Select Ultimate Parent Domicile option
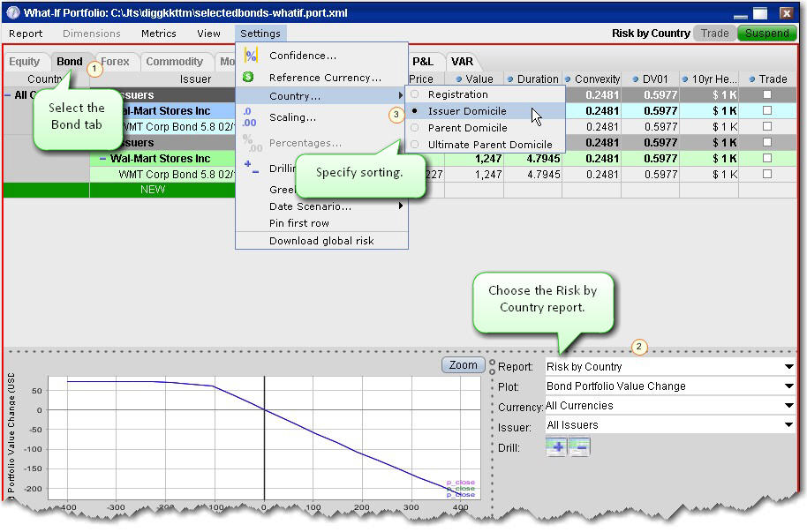Image resolution: width=807 pixels, height=532 pixels. [x=415, y=145]
